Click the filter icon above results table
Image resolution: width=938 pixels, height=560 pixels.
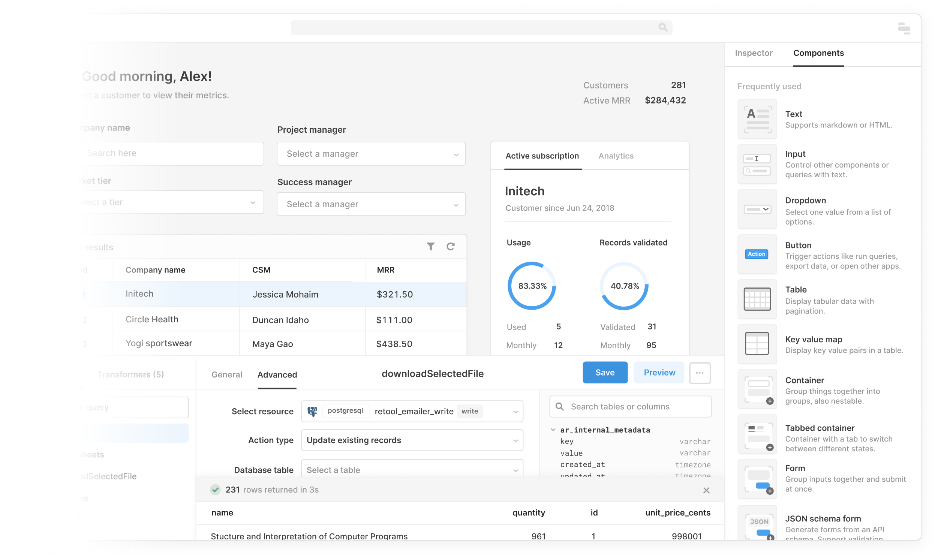tap(430, 247)
